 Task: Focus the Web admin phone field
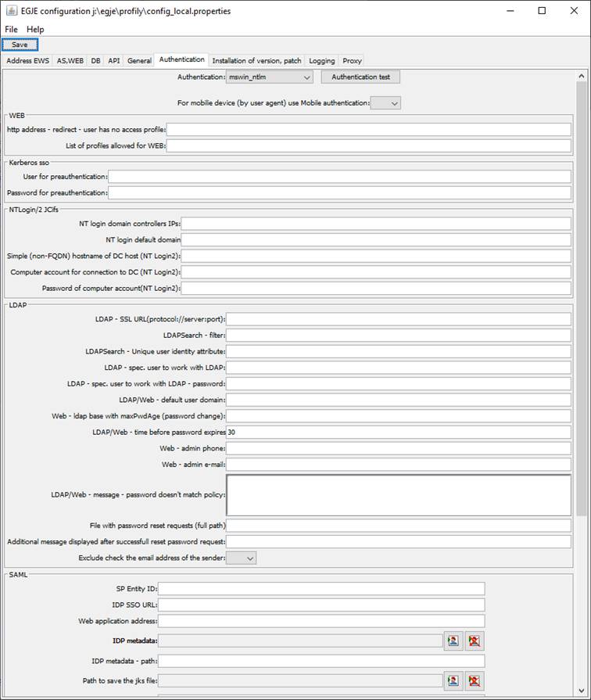[x=399, y=448]
